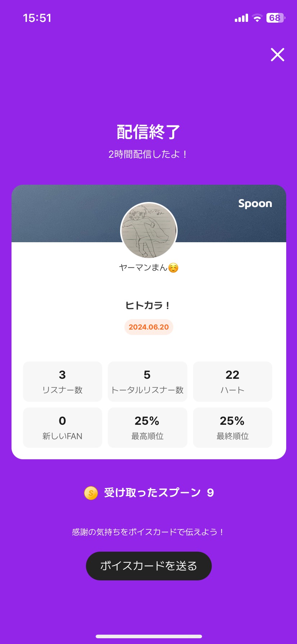Tap the gold spoon coin icon
The height and width of the screenshot is (644, 297).
(91, 493)
